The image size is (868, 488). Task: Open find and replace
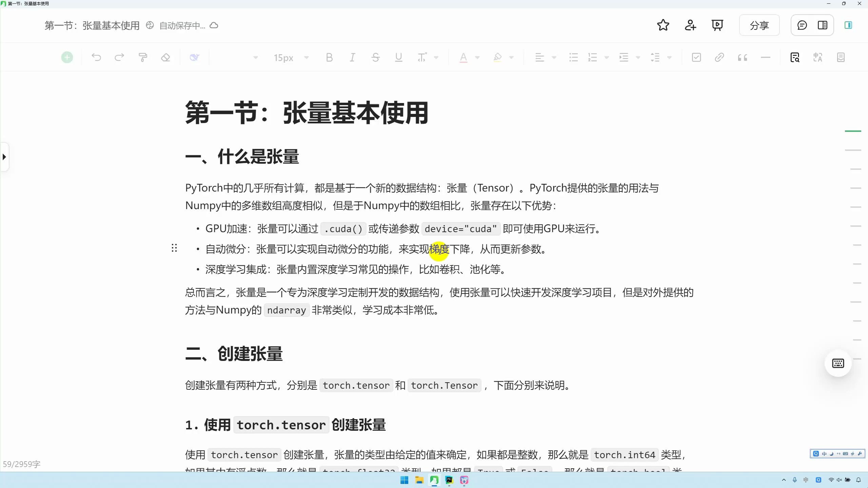click(x=795, y=57)
